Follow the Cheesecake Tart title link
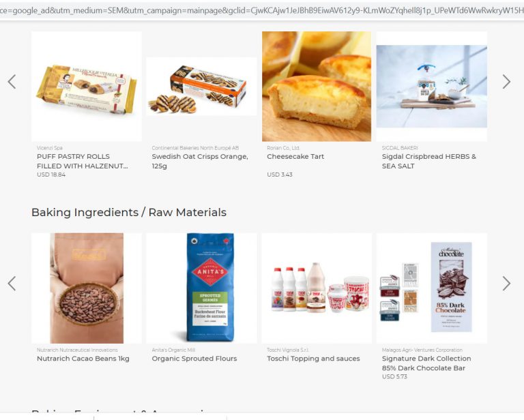The height and width of the screenshot is (420, 524). coord(295,157)
